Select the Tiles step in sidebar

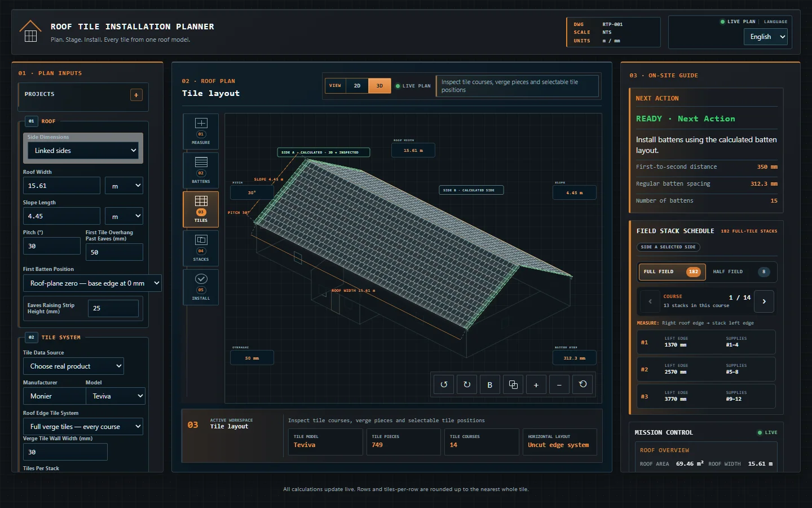[201, 209]
